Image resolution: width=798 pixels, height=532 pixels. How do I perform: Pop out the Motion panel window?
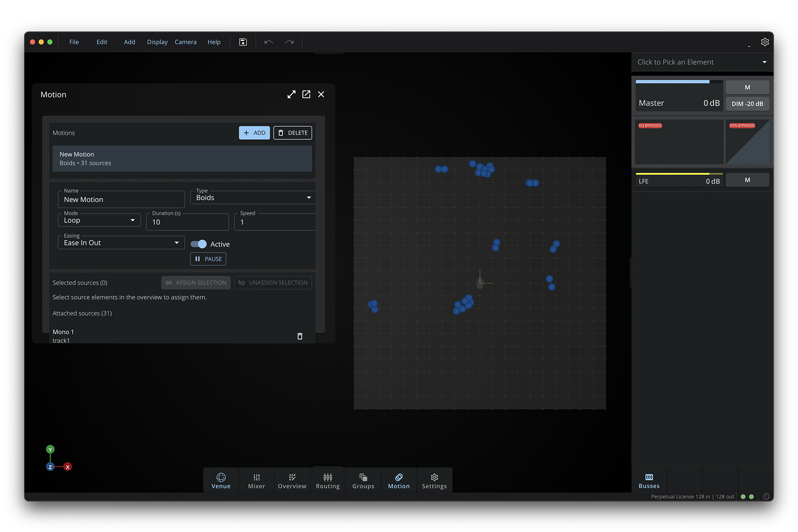click(x=306, y=94)
